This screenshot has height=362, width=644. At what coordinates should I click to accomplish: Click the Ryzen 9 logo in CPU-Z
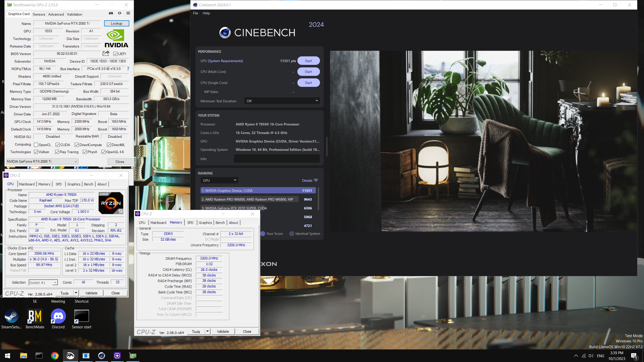[111, 203]
